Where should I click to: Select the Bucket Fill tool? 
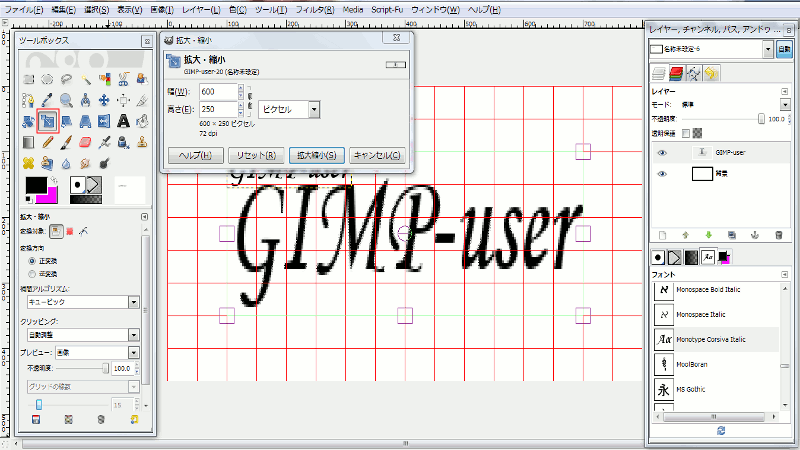pos(142,121)
